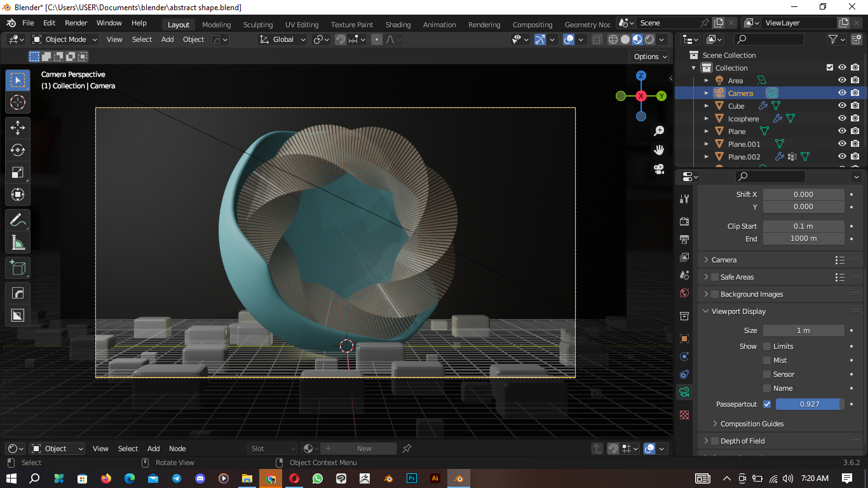Select the Move tool

coord(18,128)
